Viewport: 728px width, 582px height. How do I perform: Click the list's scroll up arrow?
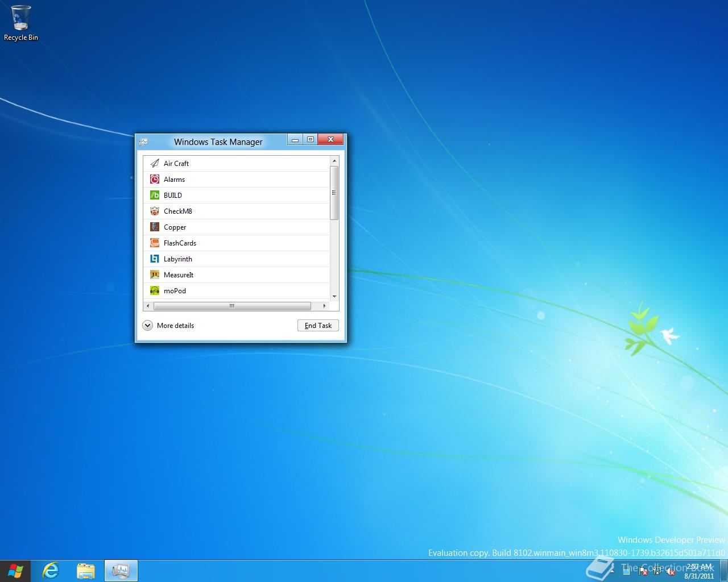coord(334,161)
